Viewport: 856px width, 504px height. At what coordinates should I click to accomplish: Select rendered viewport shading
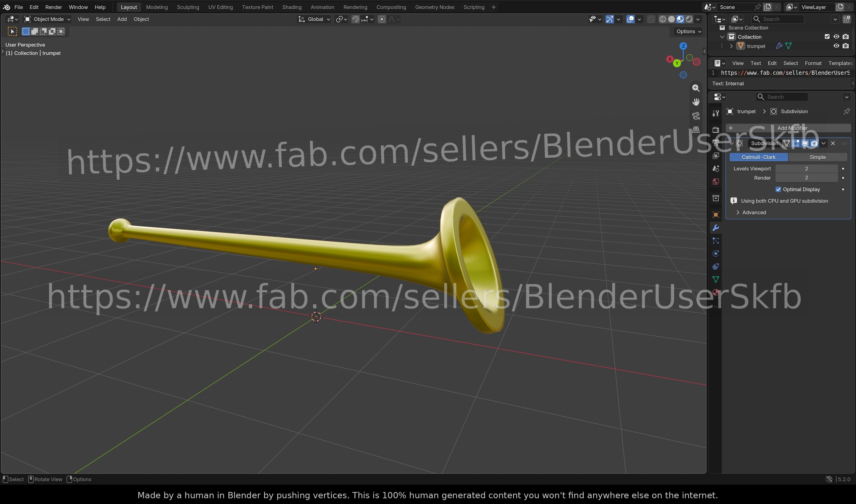click(689, 19)
